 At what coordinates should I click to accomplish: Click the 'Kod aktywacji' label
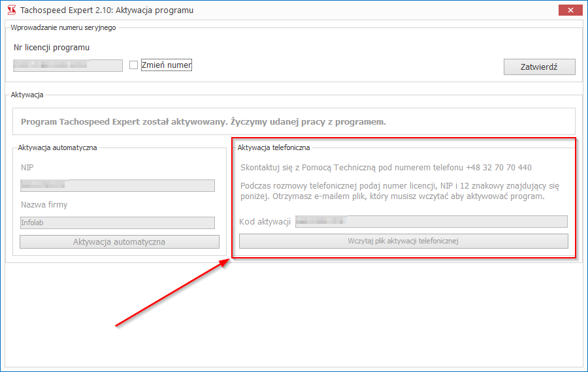coord(265,221)
